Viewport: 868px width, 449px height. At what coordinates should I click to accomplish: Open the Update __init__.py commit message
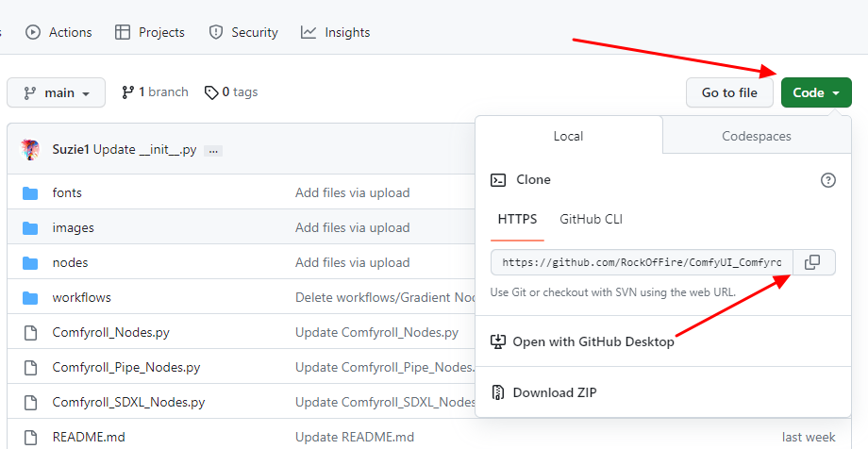tap(145, 149)
